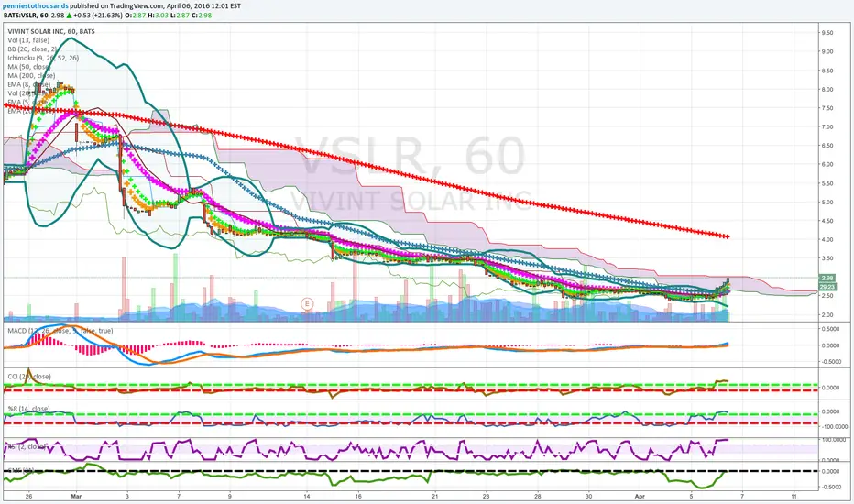854x504 pixels.
Task: Click the 9.50 value on the price axis
Action: click(827, 33)
